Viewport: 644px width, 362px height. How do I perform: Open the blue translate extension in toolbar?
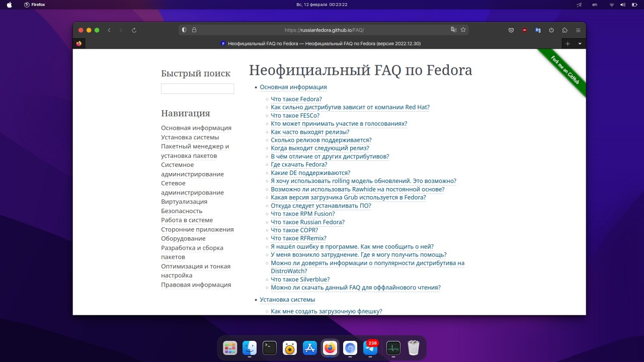(x=538, y=30)
